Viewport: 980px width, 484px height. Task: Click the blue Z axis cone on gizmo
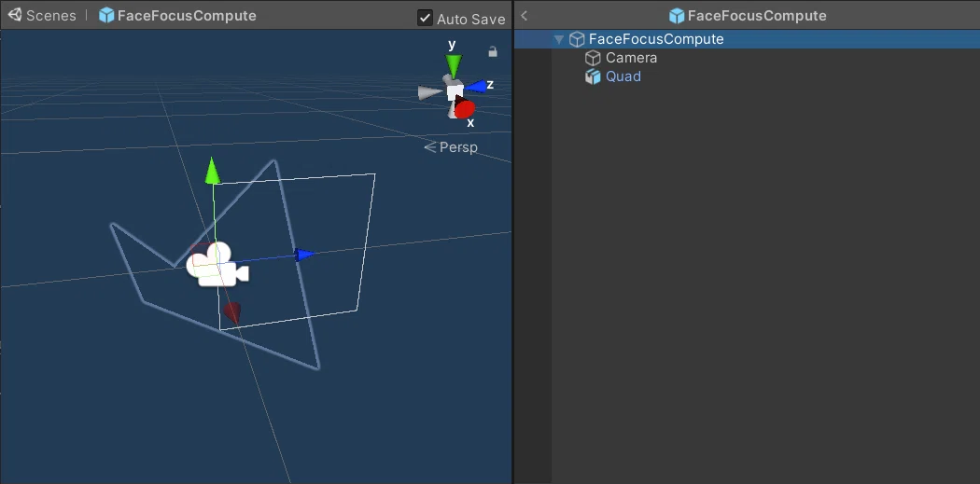point(476,86)
